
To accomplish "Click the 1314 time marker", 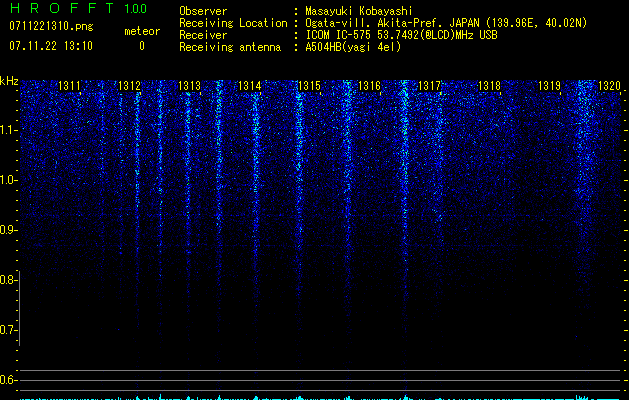I will pos(250,86).
